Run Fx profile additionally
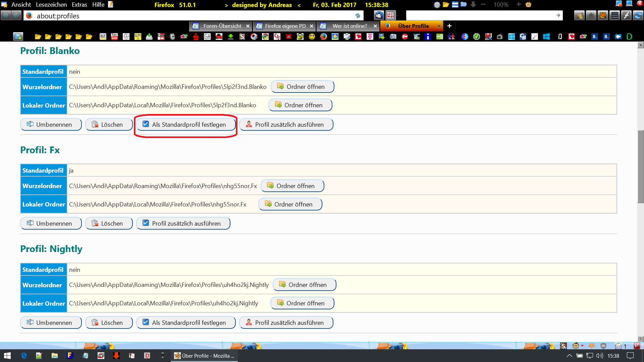Screen dimensions: 644x362 click(183, 223)
